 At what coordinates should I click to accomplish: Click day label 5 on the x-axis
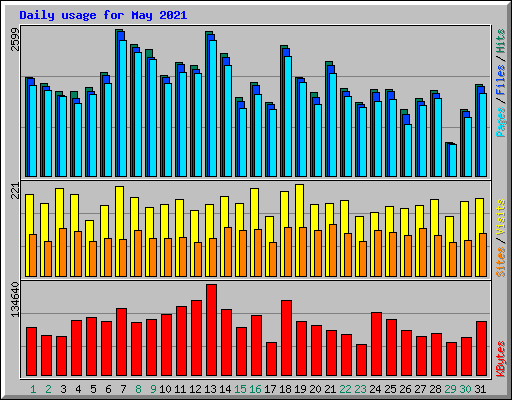[x=93, y=389]
